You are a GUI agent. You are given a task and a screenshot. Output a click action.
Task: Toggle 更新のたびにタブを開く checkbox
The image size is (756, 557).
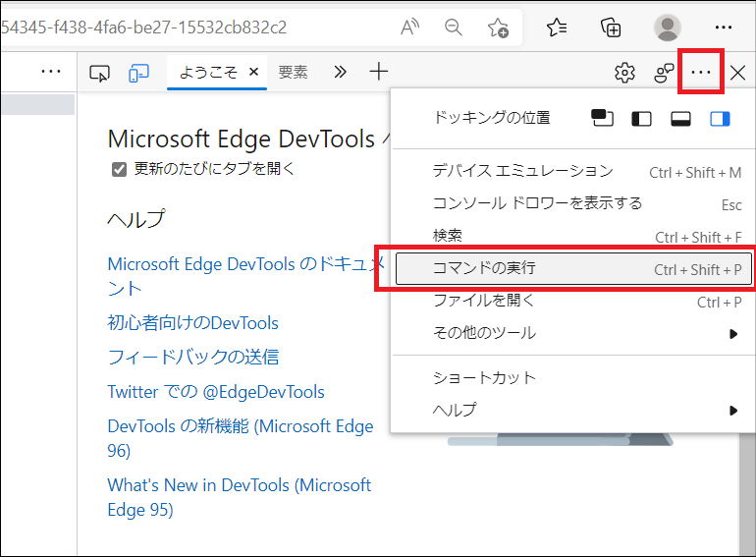[x=119, y=169]
